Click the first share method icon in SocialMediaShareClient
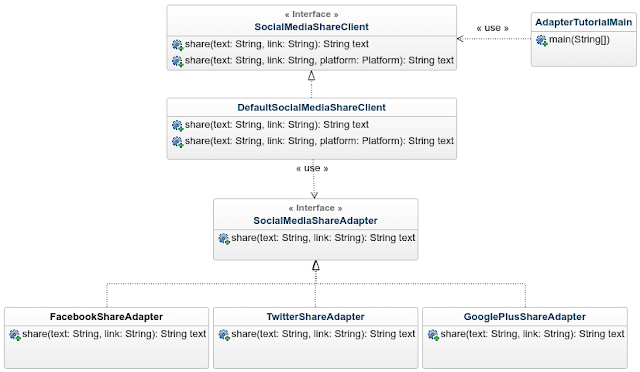The width and height of the screenshot is (640, 372). [x=178, y=45]
